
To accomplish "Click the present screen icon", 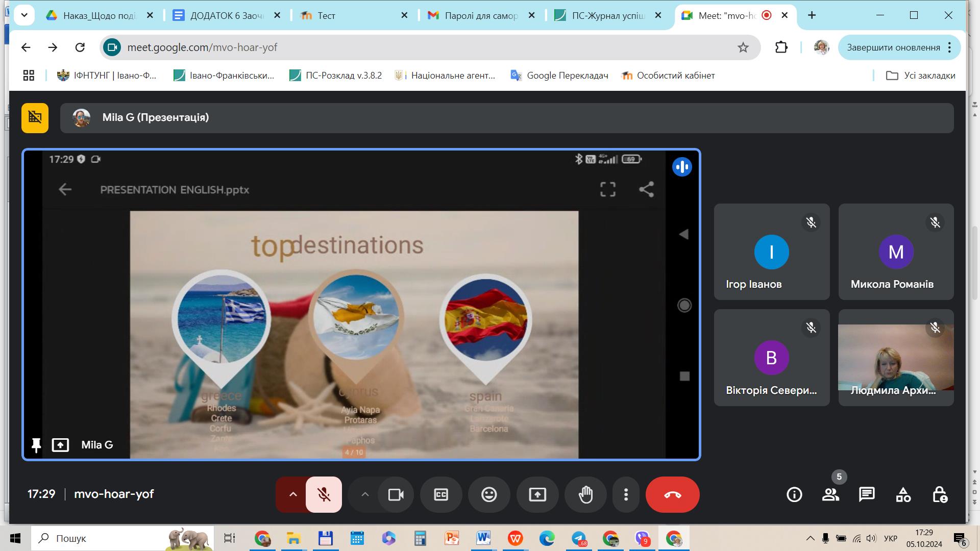I will pyautogui.click(x=537, y=494).
